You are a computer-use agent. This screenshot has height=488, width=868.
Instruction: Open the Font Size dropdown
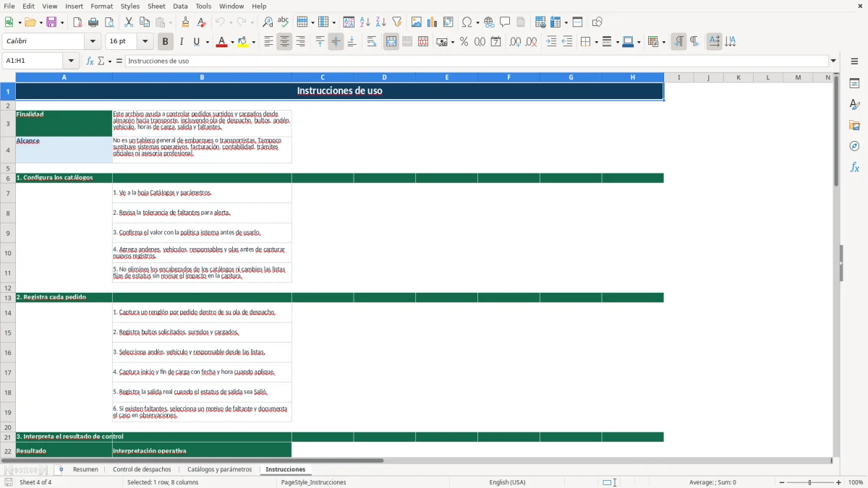pos(145,42)
